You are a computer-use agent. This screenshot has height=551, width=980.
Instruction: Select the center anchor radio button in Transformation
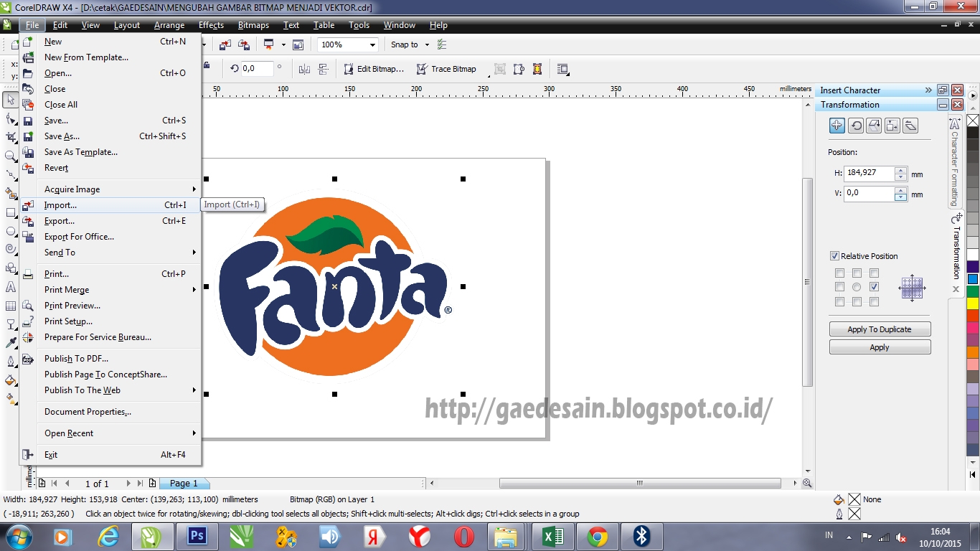pos(857,286)
